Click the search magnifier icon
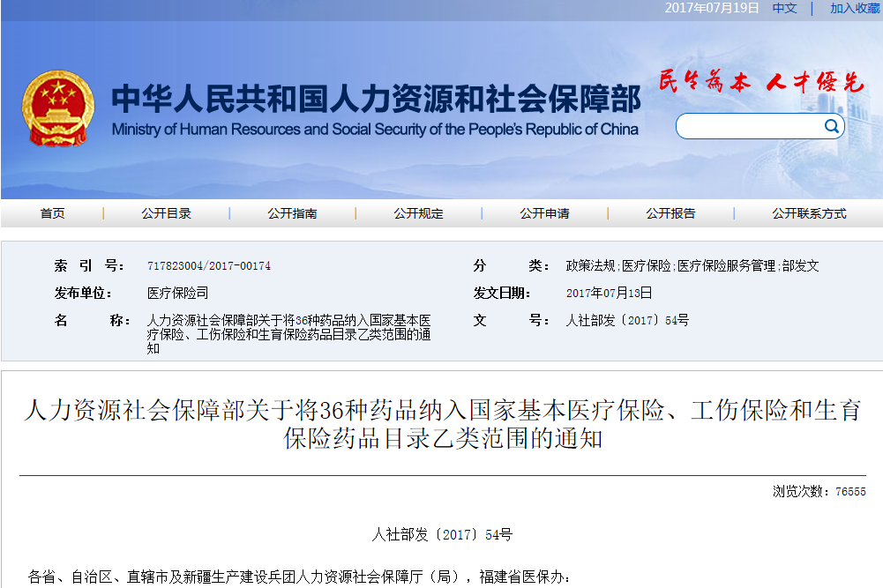883x588 pixels. pos(831,126)
